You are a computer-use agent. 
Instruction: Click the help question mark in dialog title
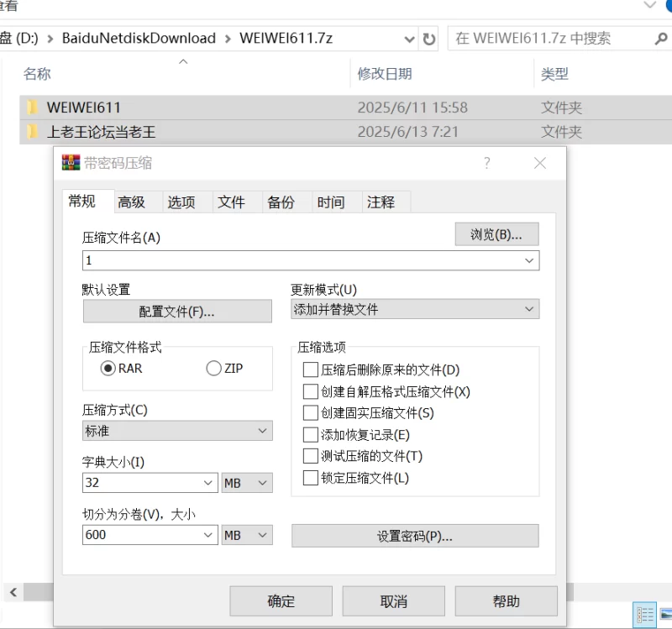coord(487,163)
